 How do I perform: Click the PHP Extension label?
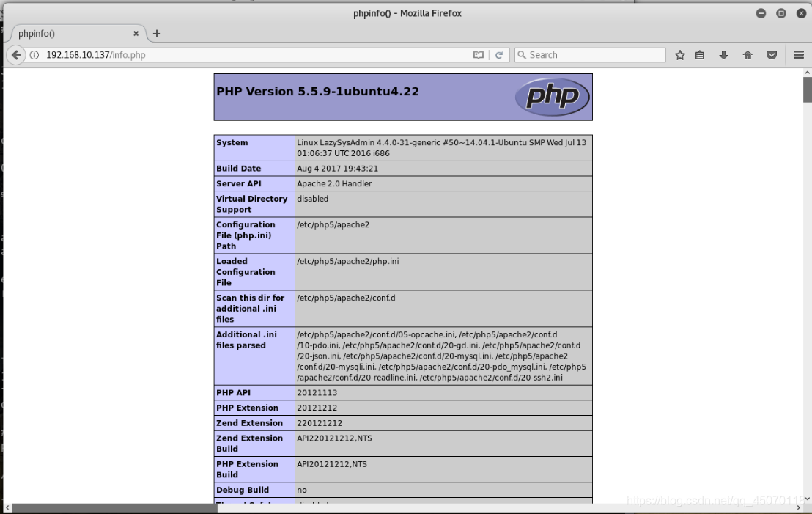(x=247, y=408)
